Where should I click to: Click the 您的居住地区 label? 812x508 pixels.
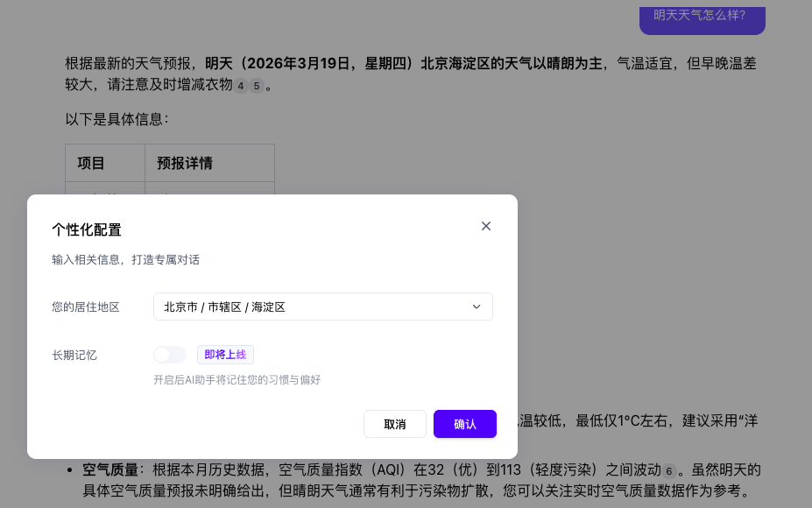click(86, 307)
